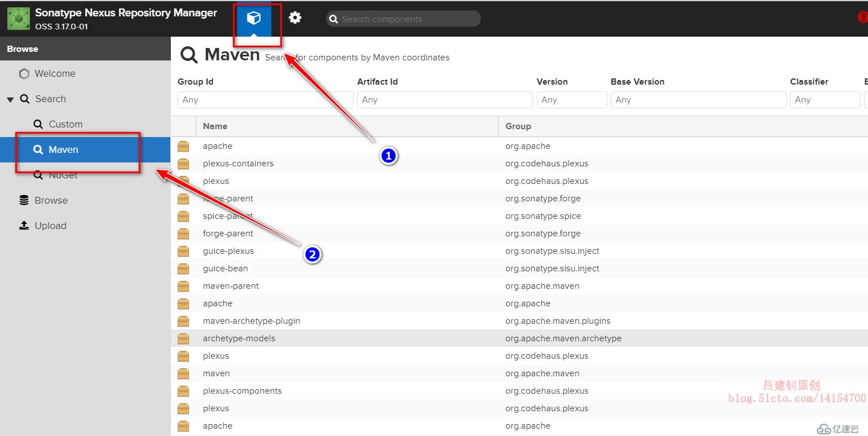Click the box icon of guice-bean row
The width and height of the screenshot is (868, 436).
coord(183,268)
